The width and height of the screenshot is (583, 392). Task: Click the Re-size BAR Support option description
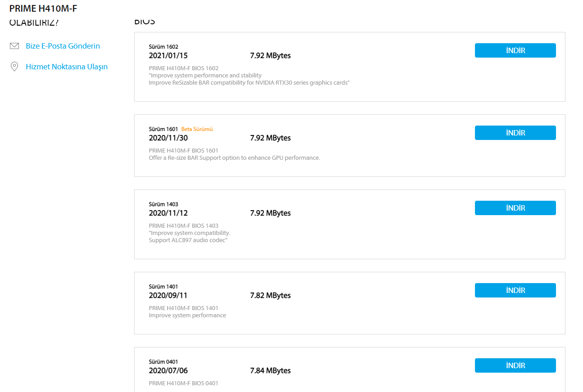coord(234,158)
